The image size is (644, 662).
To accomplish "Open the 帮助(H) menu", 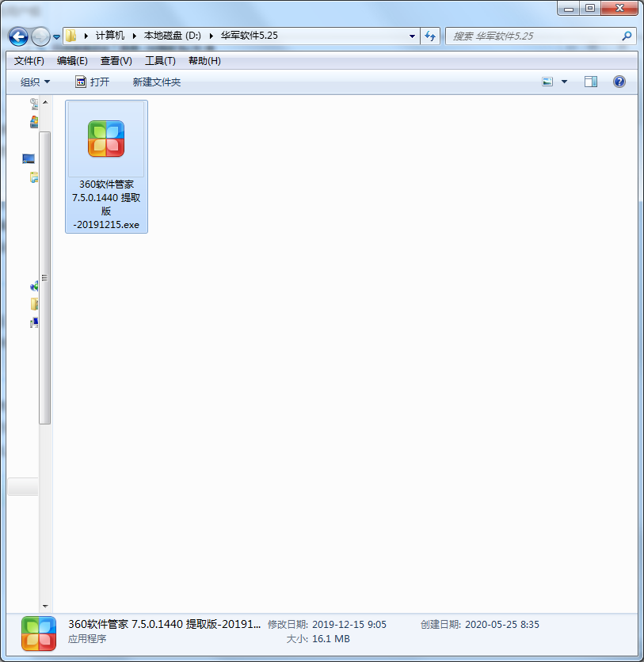I will (205, 61).
